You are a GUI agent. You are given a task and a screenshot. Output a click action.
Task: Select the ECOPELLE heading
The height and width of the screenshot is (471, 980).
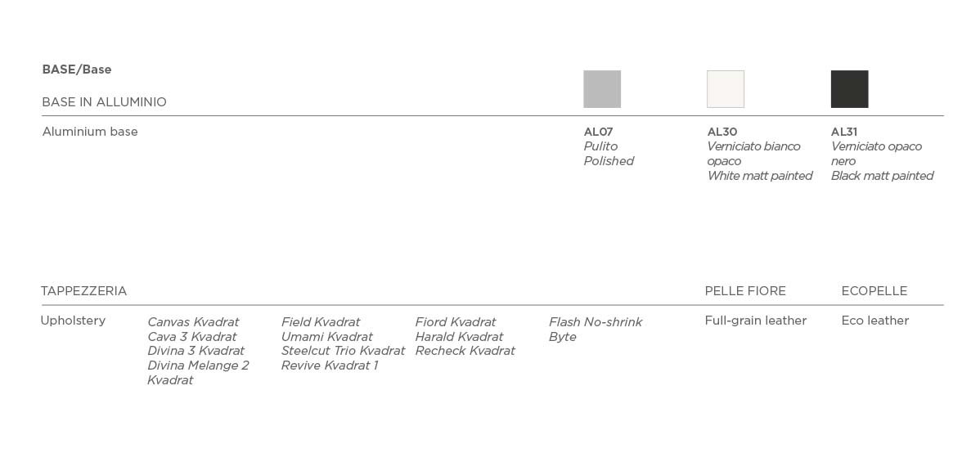[x=874, y=291]
